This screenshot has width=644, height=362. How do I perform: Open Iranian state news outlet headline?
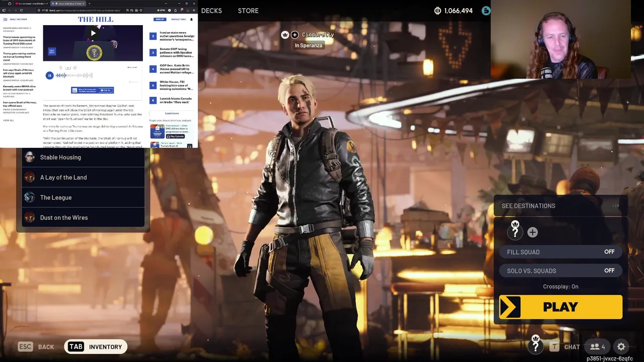pos(177,37)
